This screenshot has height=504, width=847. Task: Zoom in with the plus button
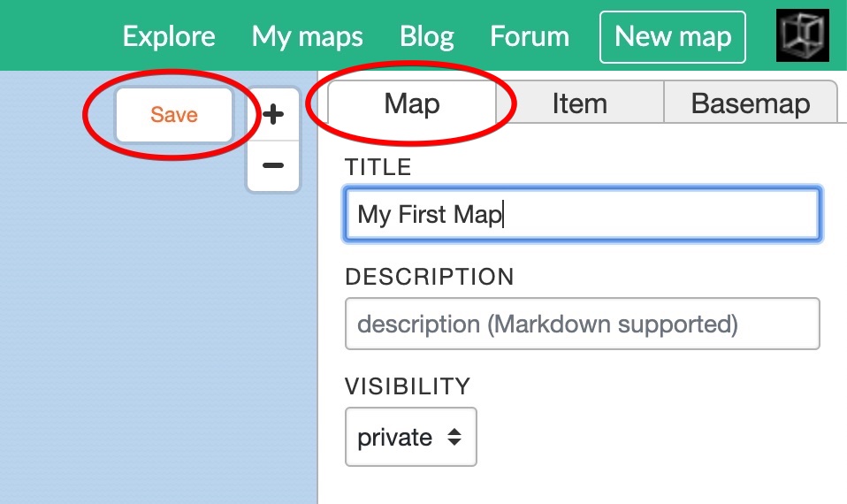(274, 114)
